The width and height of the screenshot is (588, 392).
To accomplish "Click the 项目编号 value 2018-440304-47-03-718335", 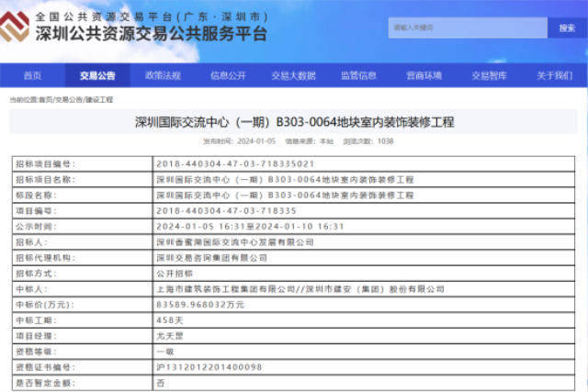I will tap(227, 211).
